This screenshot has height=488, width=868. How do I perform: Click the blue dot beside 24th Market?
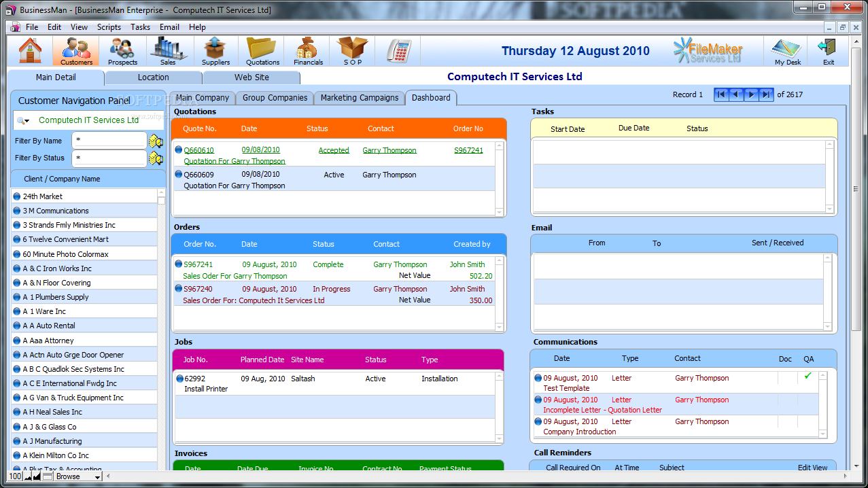[x=17, y=196]
